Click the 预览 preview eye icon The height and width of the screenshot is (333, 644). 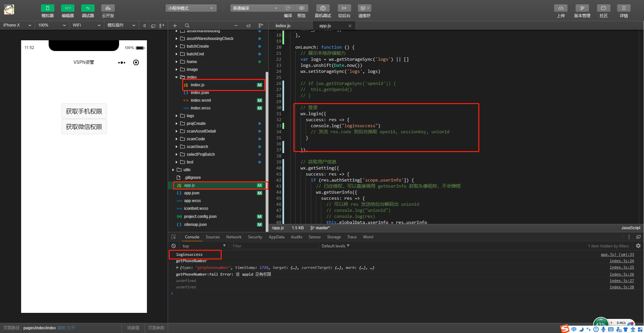(x=302, y=8)
